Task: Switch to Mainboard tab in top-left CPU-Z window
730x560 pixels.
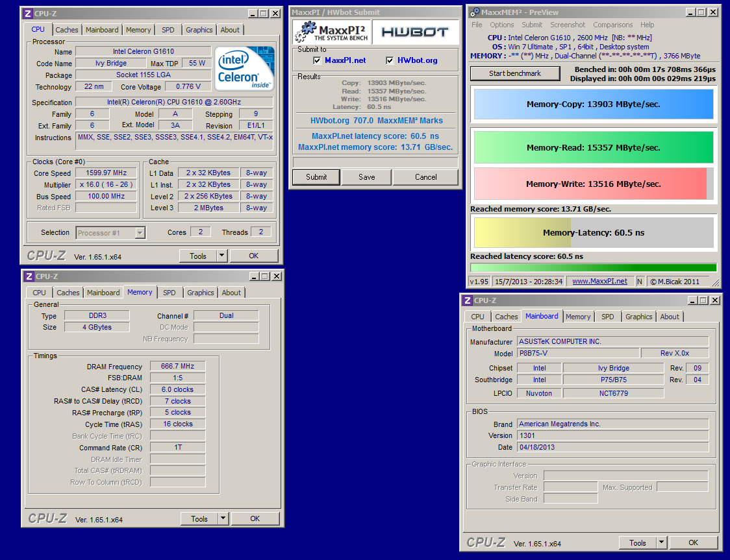Action: tap(102, 30)
